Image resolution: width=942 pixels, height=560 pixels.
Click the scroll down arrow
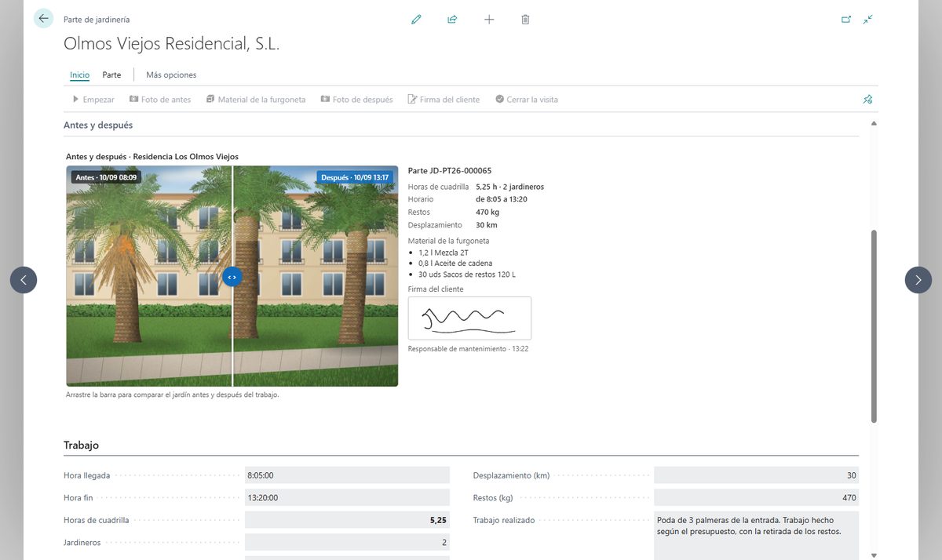point(874,555)
